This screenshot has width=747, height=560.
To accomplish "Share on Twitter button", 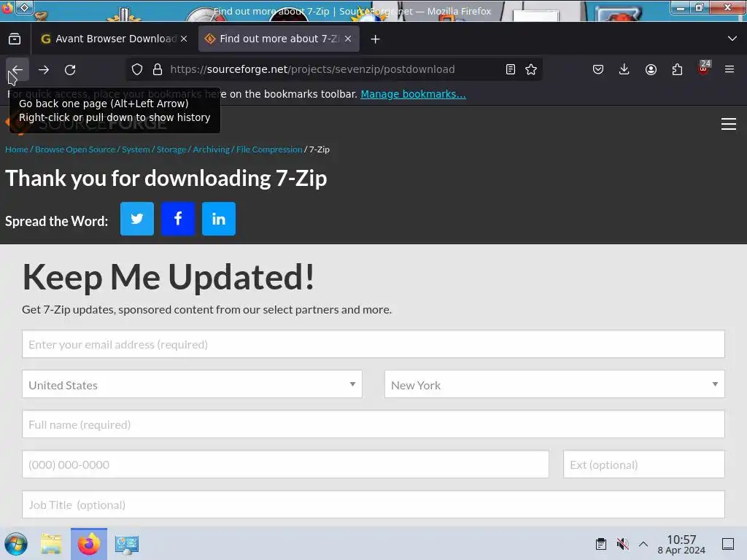I will click(x=137, y=219).
